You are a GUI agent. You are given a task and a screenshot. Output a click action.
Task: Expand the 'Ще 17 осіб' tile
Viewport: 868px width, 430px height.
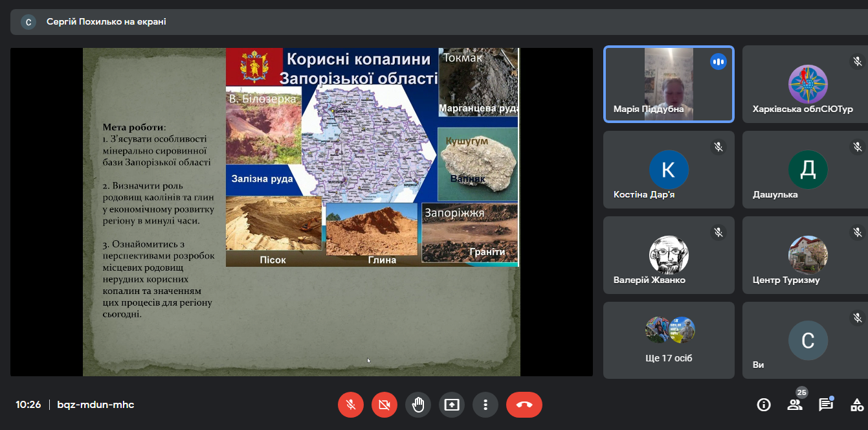669,340
